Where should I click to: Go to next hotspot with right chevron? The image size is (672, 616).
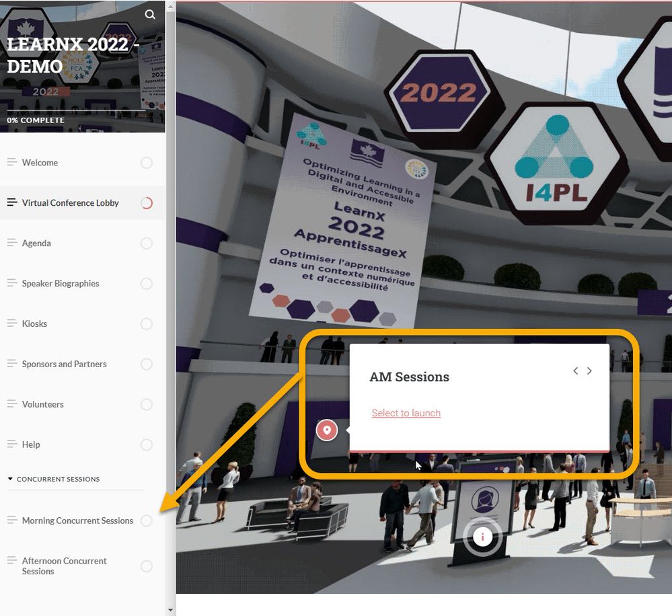(589, 371)
